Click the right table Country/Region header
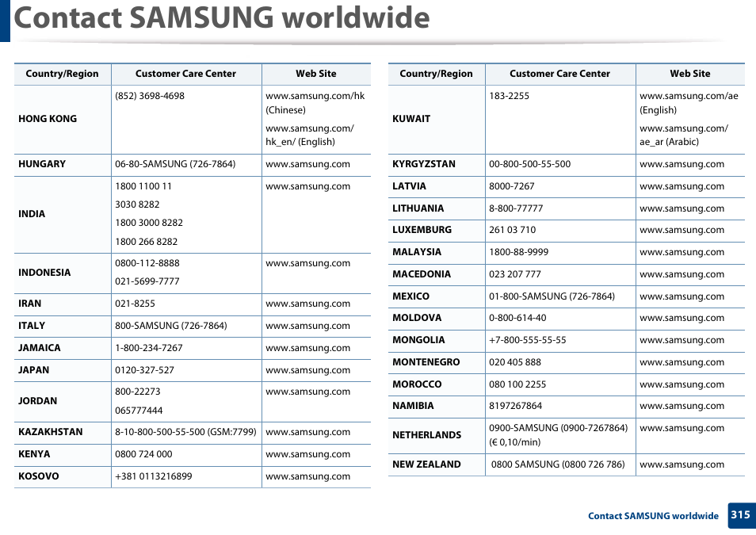 437,74
